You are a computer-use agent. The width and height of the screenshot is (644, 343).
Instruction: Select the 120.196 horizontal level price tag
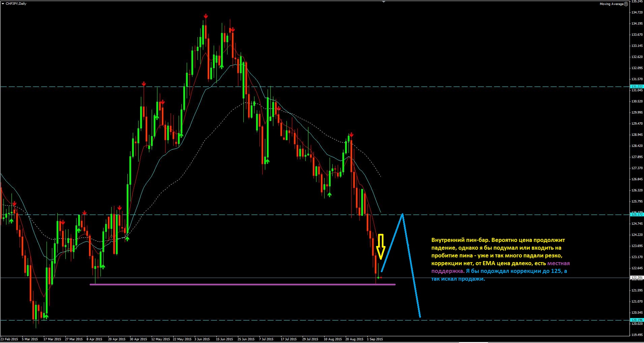point(637,320)
